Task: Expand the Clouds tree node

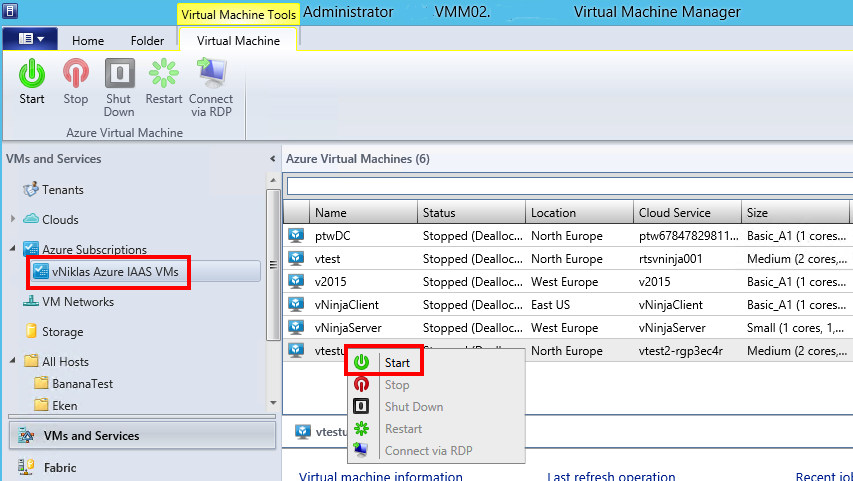Action: 13,219
